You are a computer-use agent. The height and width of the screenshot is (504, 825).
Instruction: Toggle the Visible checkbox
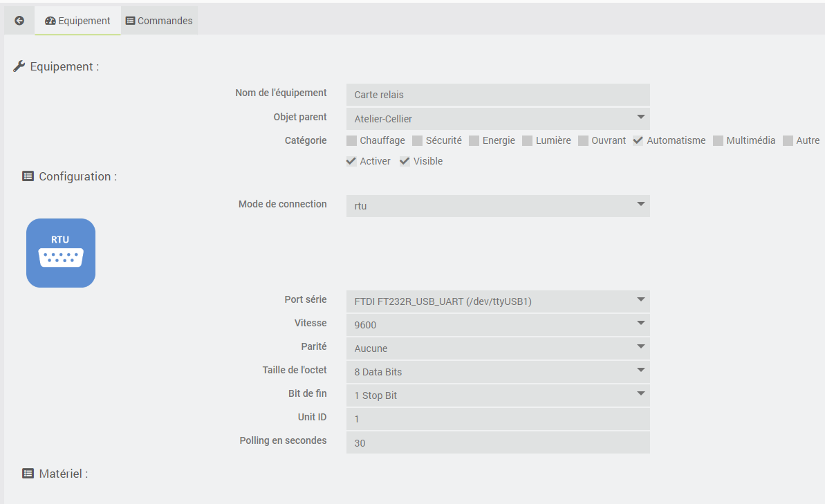[x=405, y=161]
